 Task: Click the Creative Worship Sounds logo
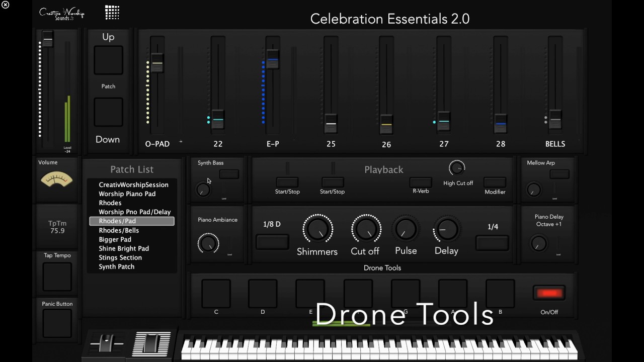click(x=62, y=14)
